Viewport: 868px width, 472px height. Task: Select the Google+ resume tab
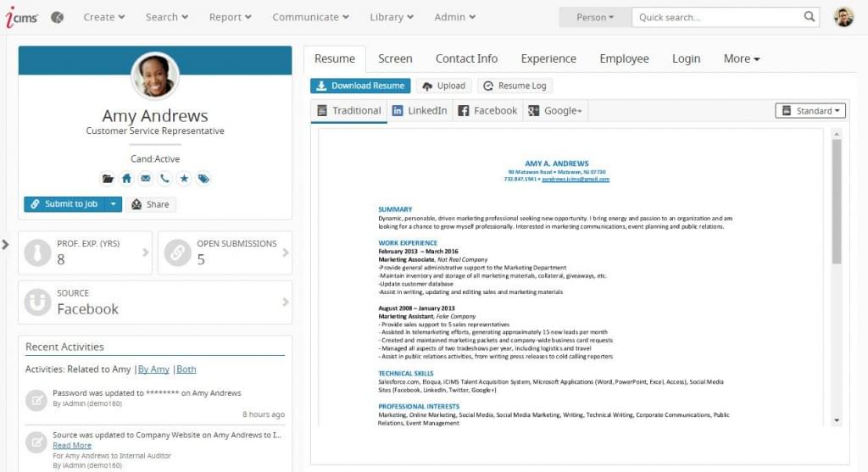pyautogui.click(x=555, y=111)
